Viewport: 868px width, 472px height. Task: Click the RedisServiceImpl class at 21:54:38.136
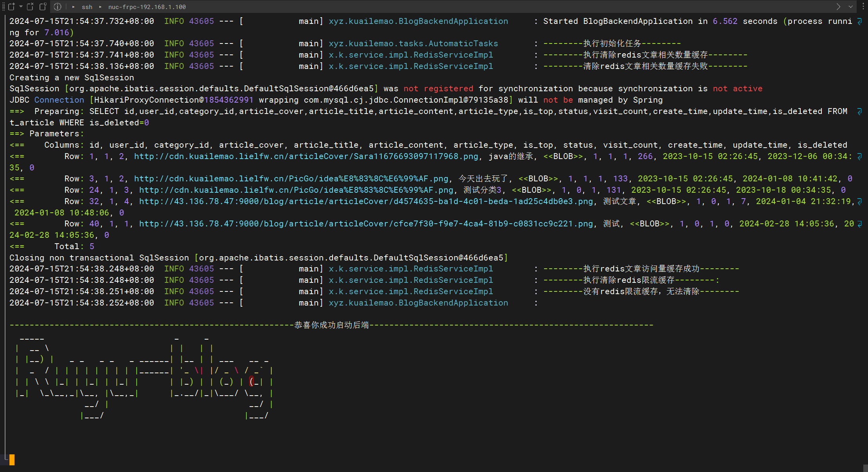411,66
